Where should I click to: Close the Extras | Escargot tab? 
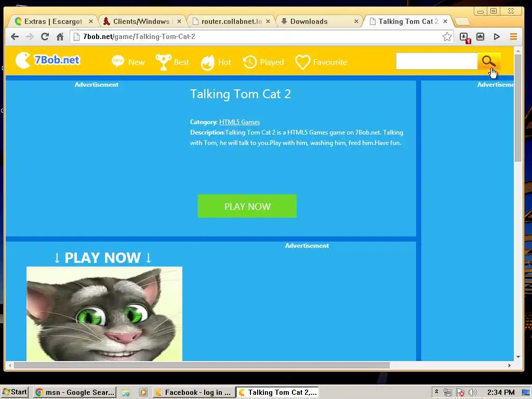(x=91, y=21)
